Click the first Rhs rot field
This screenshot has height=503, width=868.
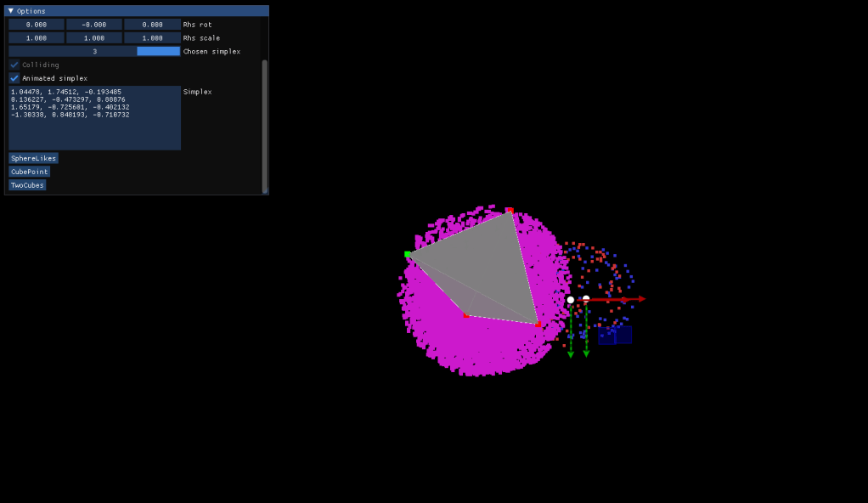coord(37,25)
